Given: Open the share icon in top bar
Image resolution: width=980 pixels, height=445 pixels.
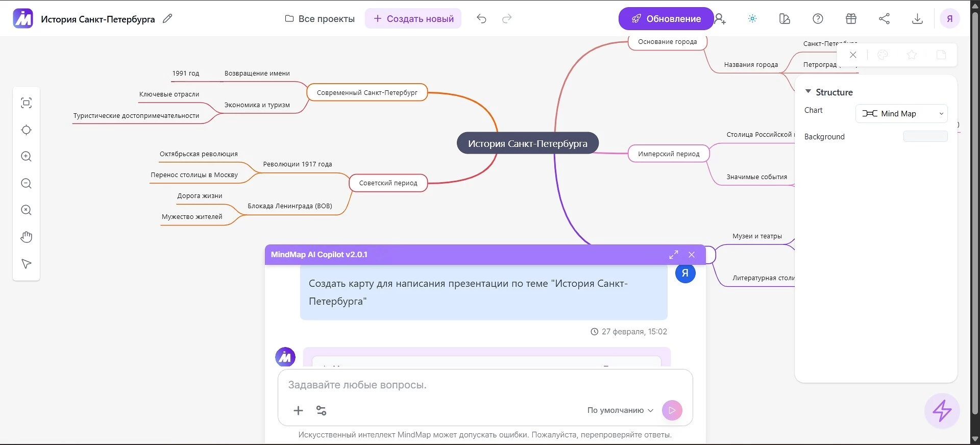Looking at the screenshot, I should click(884, 19).
